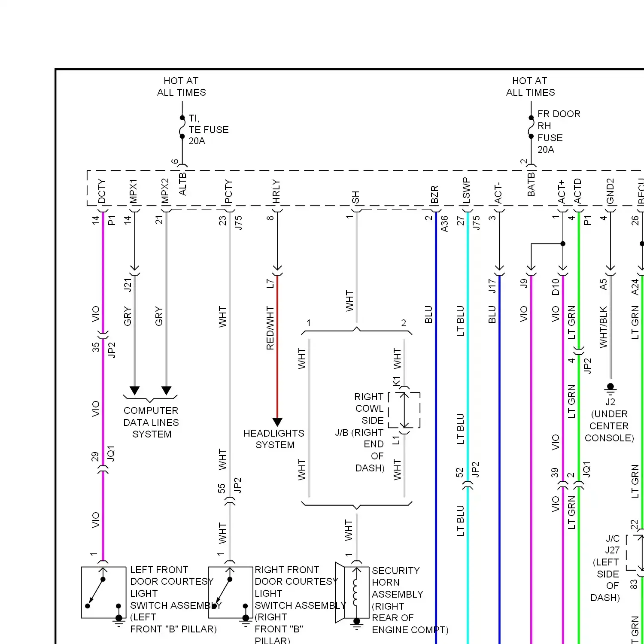The height and width of the screenshot is (644, 644).
Task: Click the BZR terminal label
Action: [x=434, y=195]
